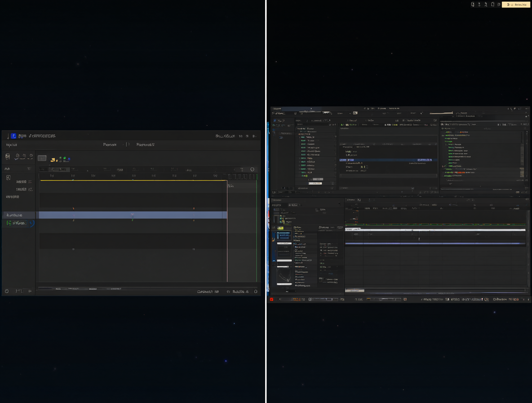Click the circle icon at bottom-left of left window

pyautogui.click(x=7, y=291)
